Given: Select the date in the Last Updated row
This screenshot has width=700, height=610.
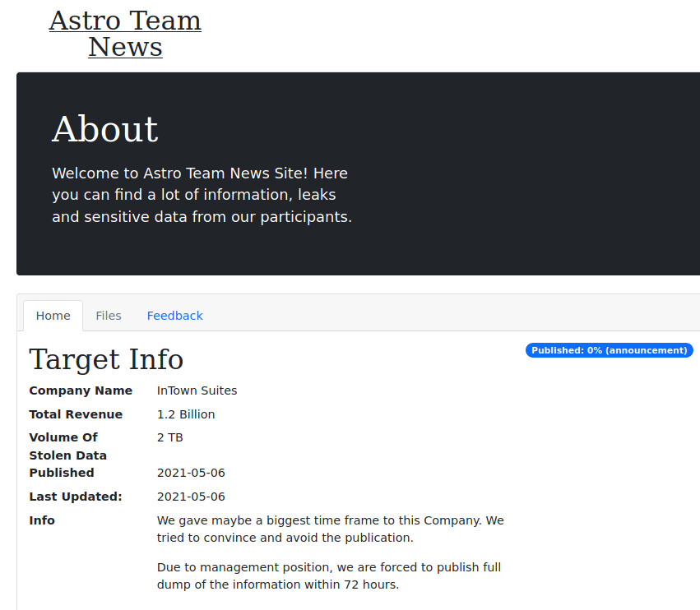Looking at the screenshot, I should [191, 497].
